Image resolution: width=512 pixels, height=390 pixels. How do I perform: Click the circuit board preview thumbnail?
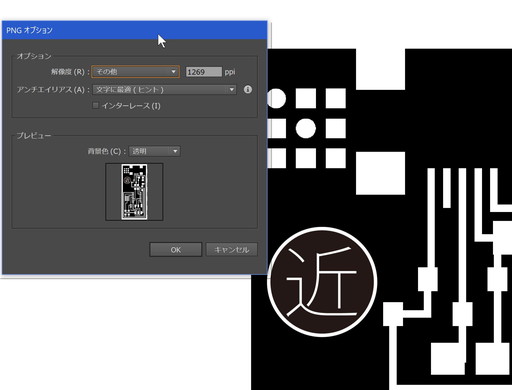134,192
